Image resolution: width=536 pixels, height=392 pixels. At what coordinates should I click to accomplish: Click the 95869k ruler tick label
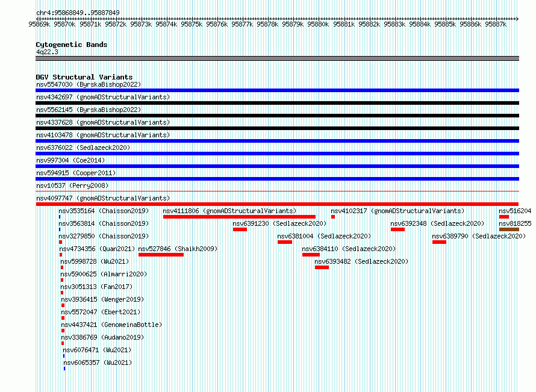pos(39,24)
